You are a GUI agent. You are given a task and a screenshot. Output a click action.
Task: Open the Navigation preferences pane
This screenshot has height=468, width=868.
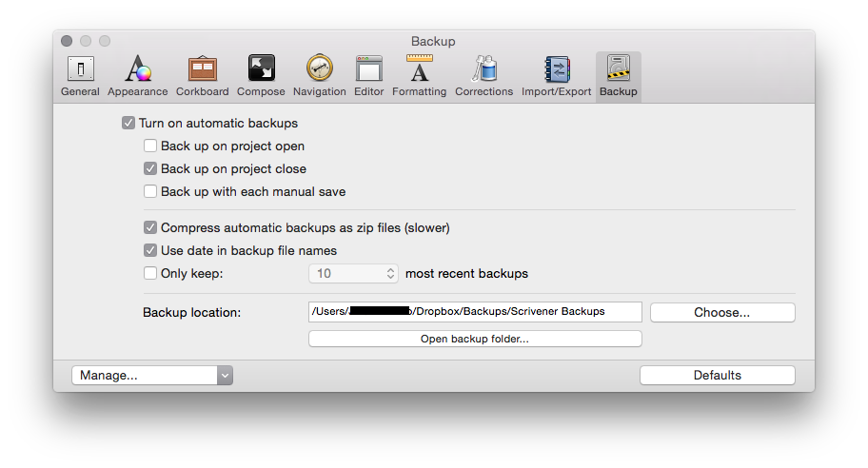click(x=320, y=76)
